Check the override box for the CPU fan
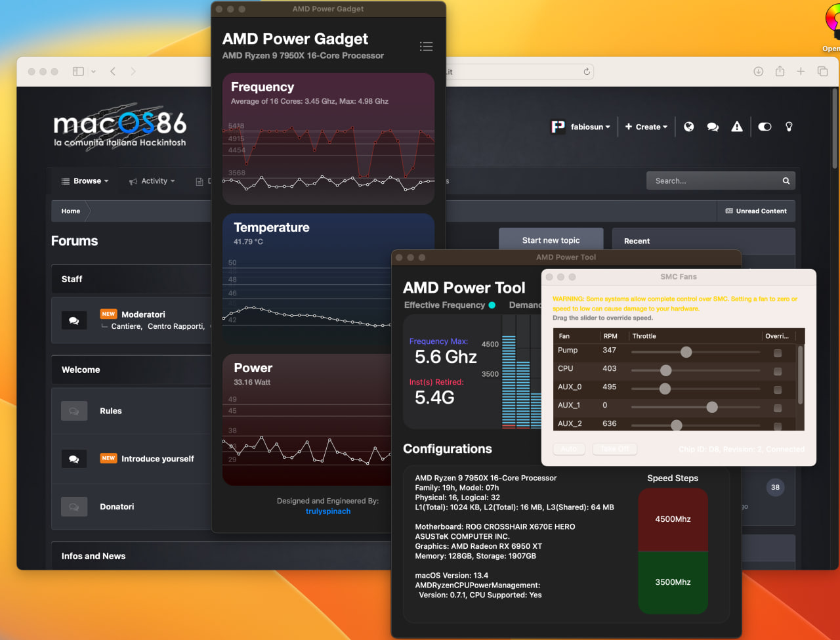Viewport: 840px width, 640px height. point(778,371)
